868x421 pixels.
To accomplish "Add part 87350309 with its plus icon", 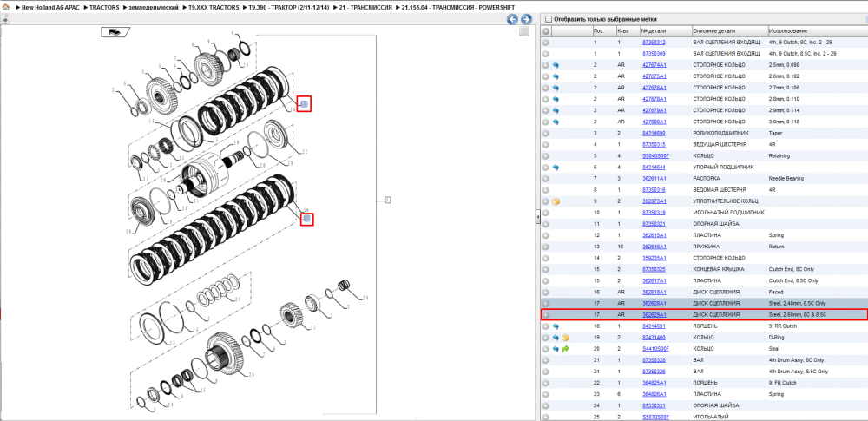I will click(546, 54).
